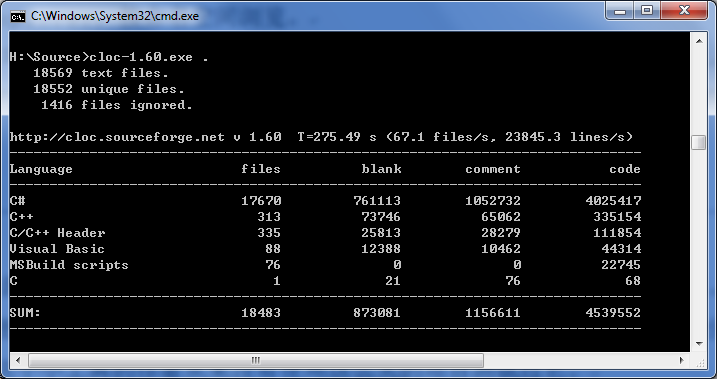Click the cmd.exe icon in title bar

point(17,16)
